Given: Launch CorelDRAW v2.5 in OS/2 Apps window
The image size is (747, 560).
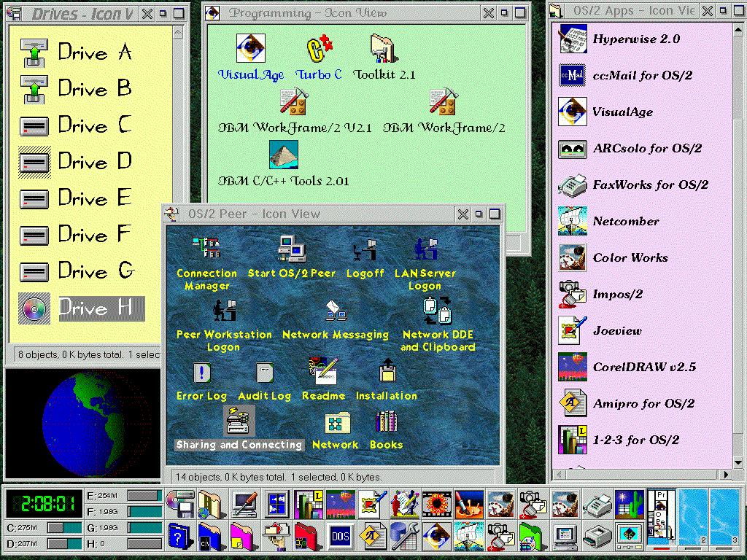Looking at the screenshot, I should [572, 367].
